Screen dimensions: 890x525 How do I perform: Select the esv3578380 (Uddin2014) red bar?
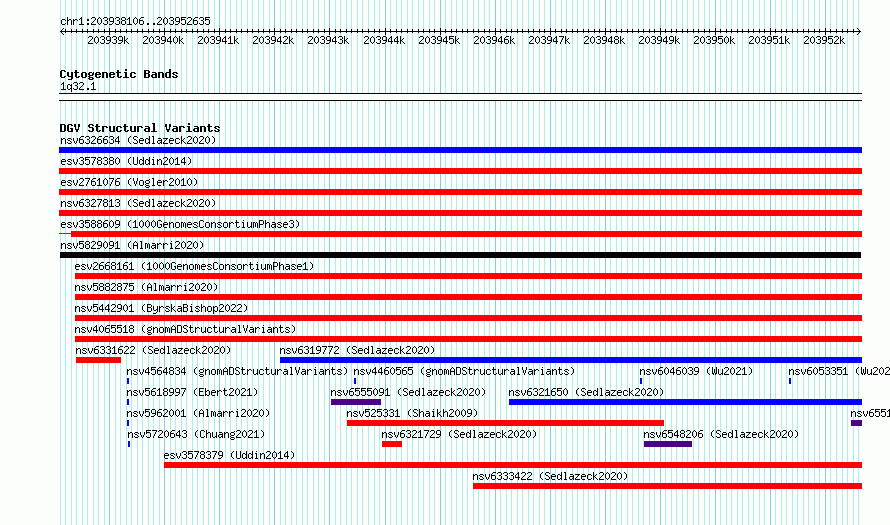point(460,171)
